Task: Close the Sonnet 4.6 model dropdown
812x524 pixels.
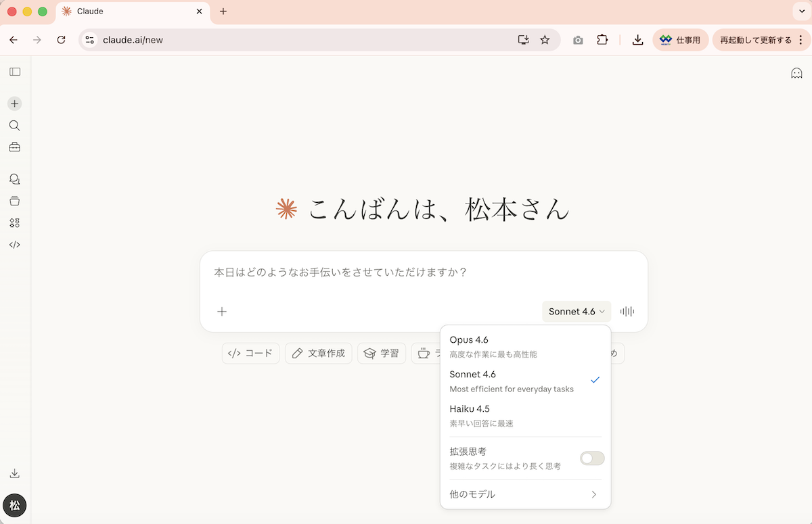Action: [x=576, y=312]
